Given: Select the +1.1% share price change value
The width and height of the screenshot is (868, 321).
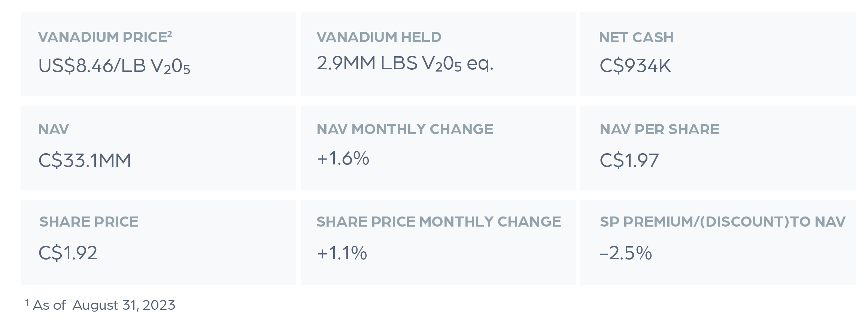Looking at the screenshot, I should 342,253.
